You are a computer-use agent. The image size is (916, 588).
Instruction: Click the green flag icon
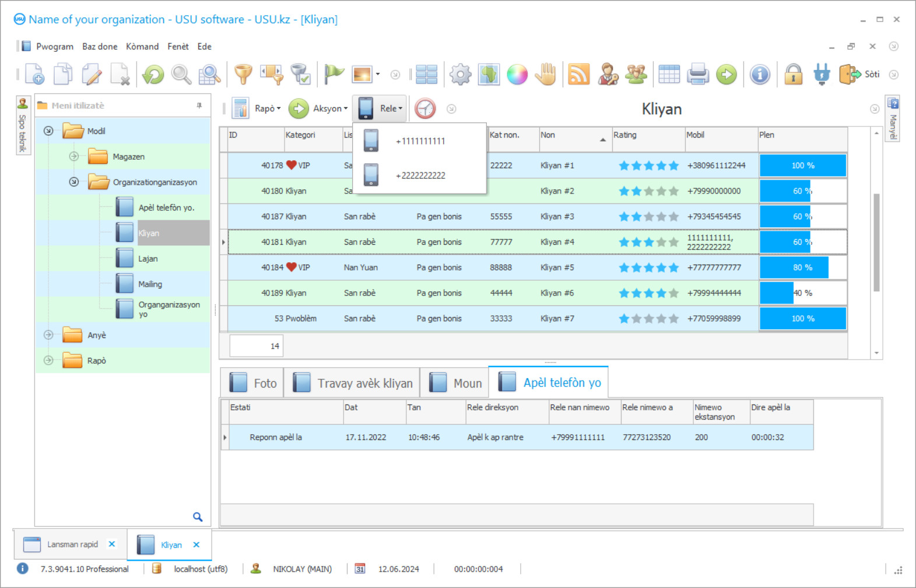pos(334,75)
